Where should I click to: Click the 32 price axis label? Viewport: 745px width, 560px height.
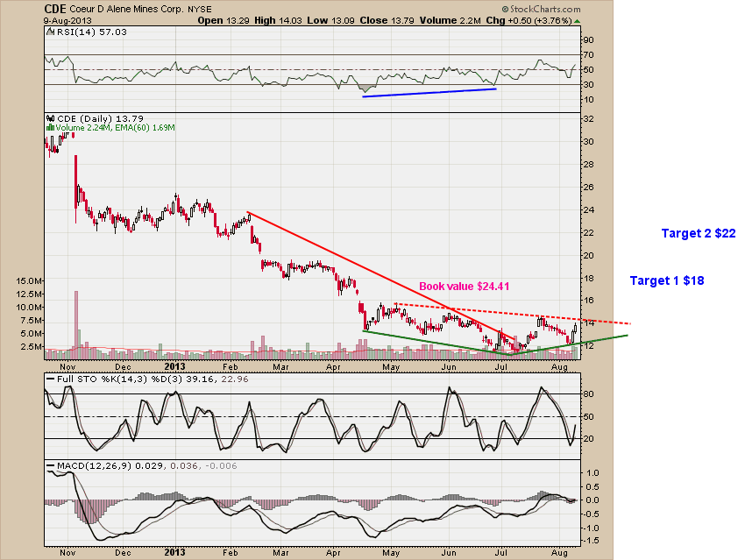pyautogui.click(x=588, y=118)
